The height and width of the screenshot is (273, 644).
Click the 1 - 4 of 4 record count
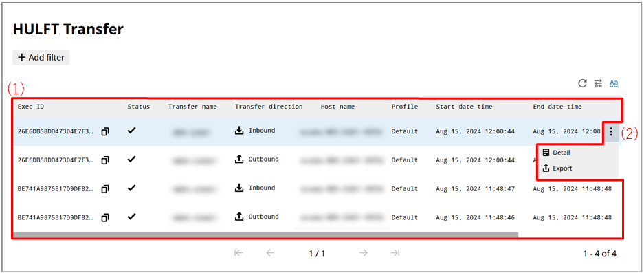599,254
